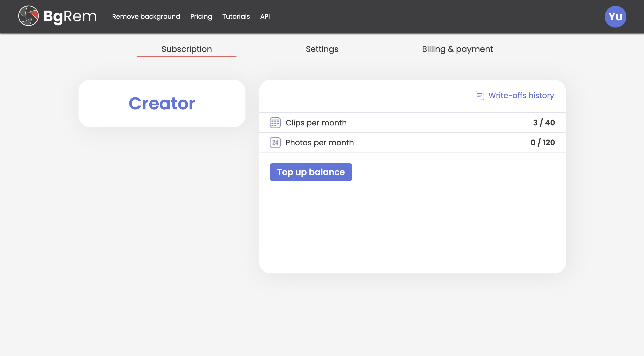Click the BgRem wordmark text
The height and width of the screenshot is (356, 644).
pyautogui.click(x=70, y=16)
